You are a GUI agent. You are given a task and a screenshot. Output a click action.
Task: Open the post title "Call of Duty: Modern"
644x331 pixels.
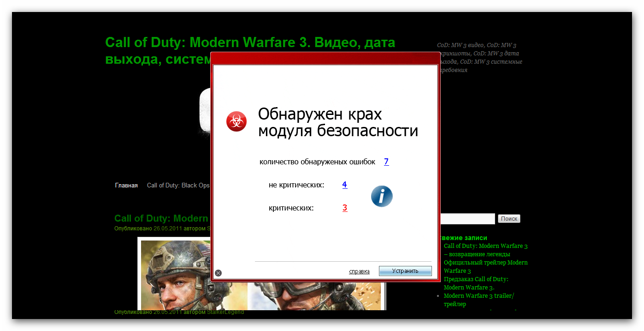(x=161, y=218)
